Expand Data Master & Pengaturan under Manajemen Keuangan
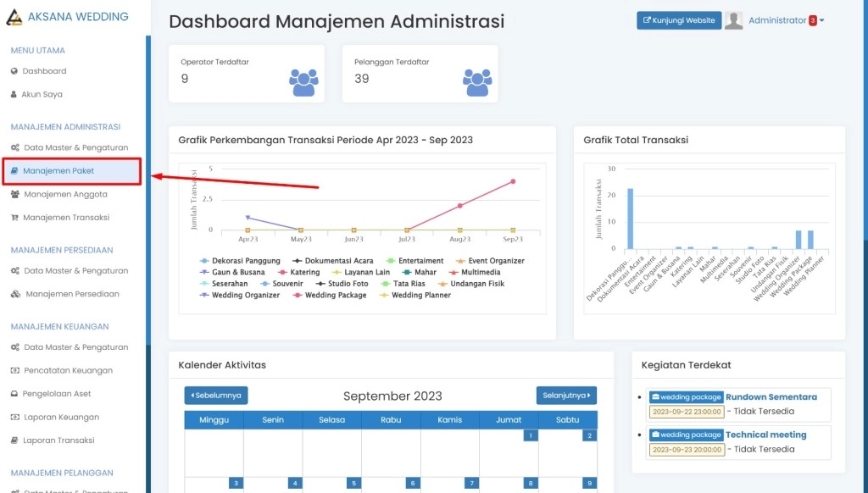868x493 pixels. (75, 347)
